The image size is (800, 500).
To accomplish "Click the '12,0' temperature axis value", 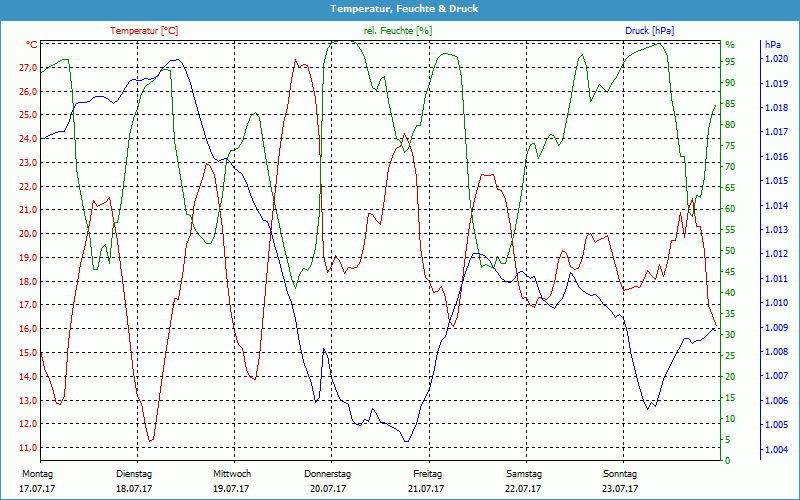I will coord(28,424).
